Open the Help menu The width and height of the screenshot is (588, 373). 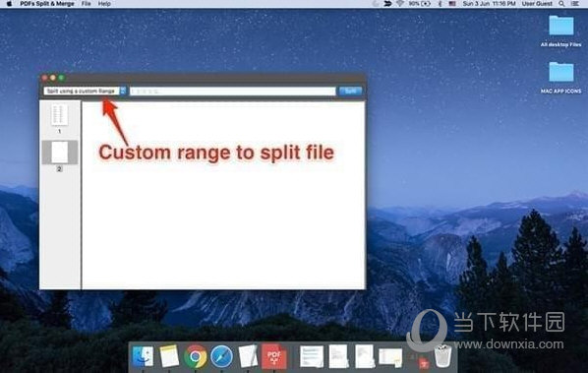click(104, 4)
